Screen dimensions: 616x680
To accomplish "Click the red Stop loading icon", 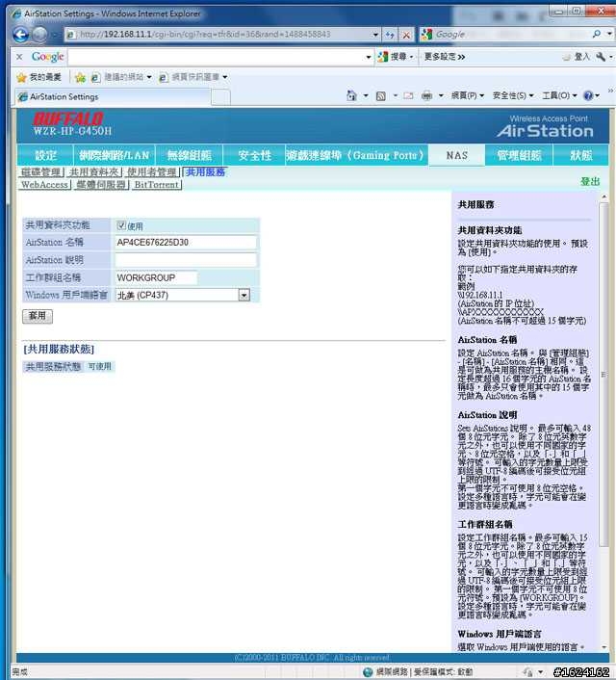I will [406, 35].
